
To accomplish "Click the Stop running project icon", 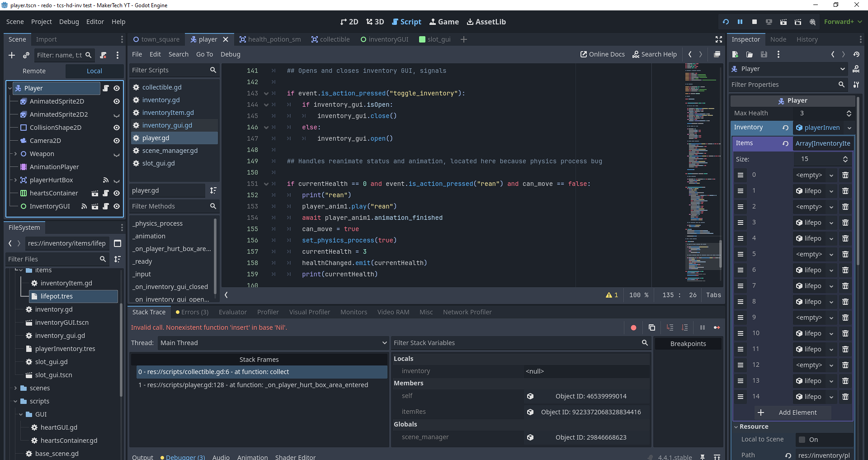I will (755, 22).
